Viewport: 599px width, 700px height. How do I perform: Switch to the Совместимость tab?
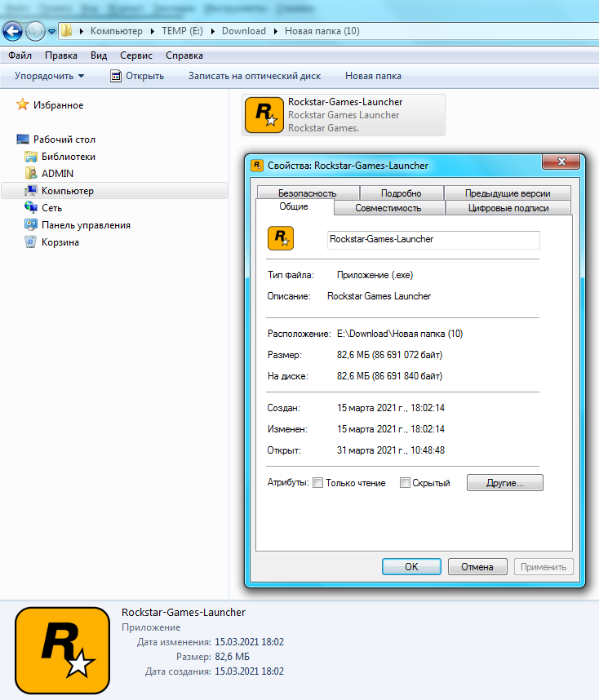pos(388,208)
